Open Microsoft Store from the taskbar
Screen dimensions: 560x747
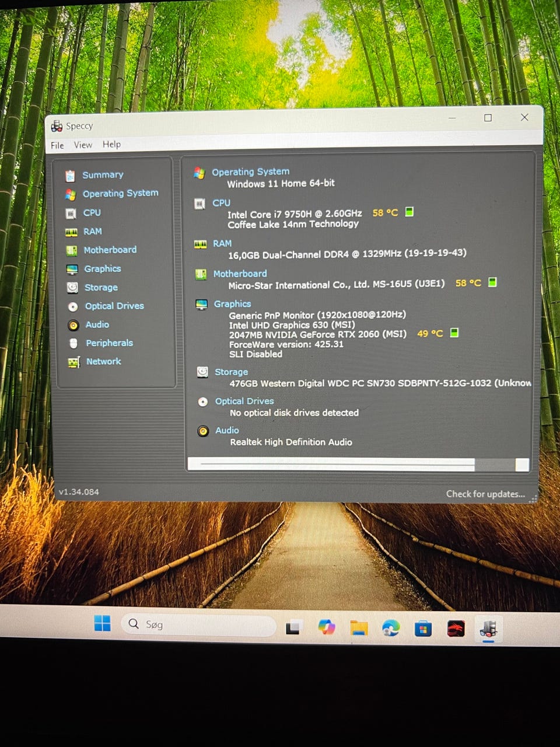423,629
